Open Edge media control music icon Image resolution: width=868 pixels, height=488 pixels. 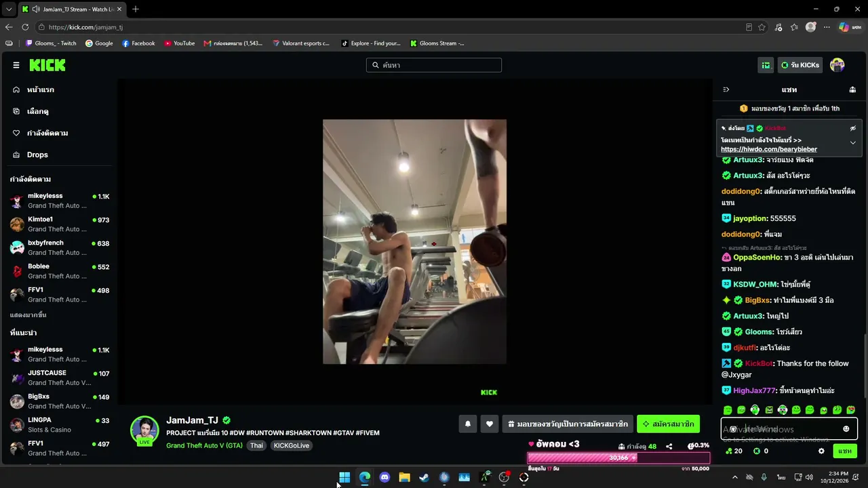tap(778, 27)
